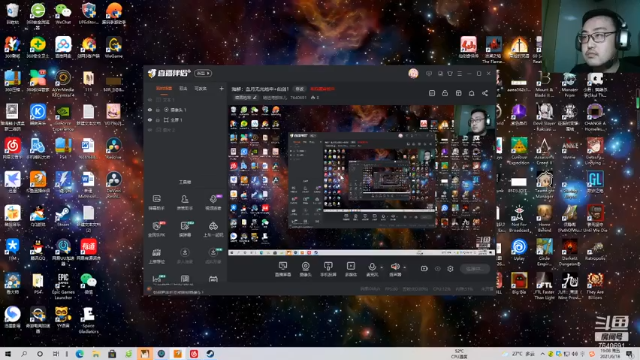Open Uplay desktop icon

pyautogui.click(x=519, y=250)
